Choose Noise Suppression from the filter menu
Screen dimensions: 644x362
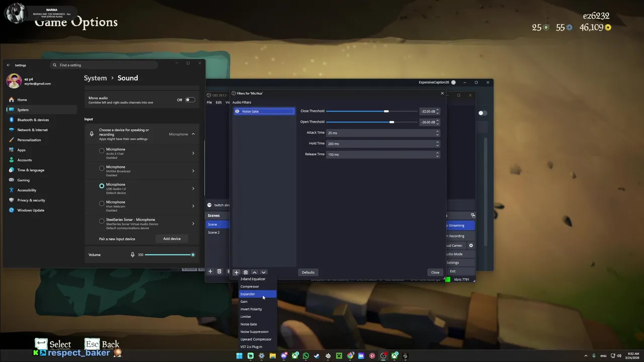(258, 332)
